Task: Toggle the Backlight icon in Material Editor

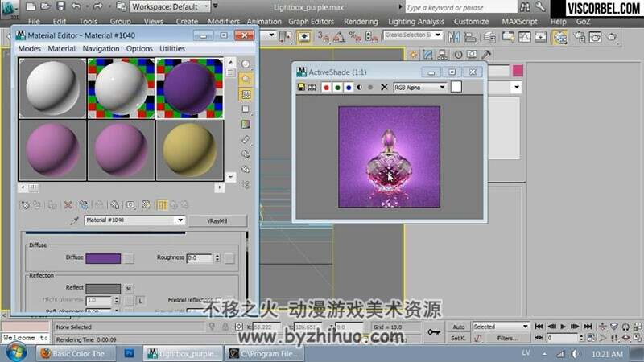Action: click(x=246, y=79)
